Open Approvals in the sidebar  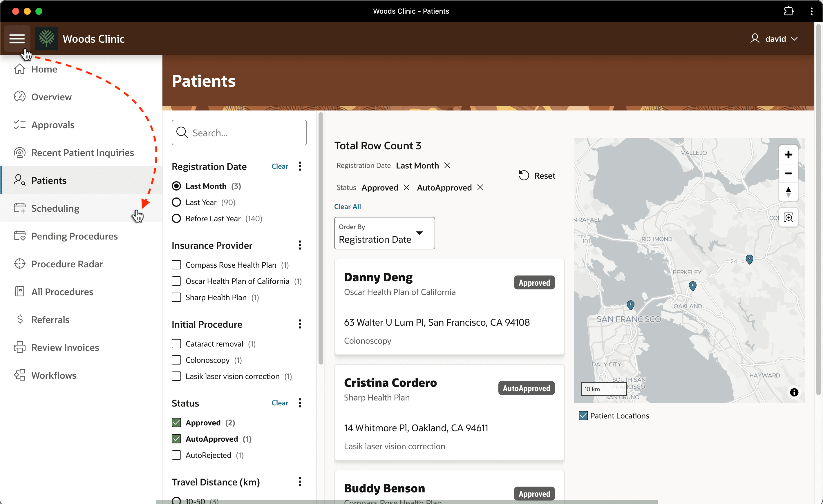(x=81, y=125)
